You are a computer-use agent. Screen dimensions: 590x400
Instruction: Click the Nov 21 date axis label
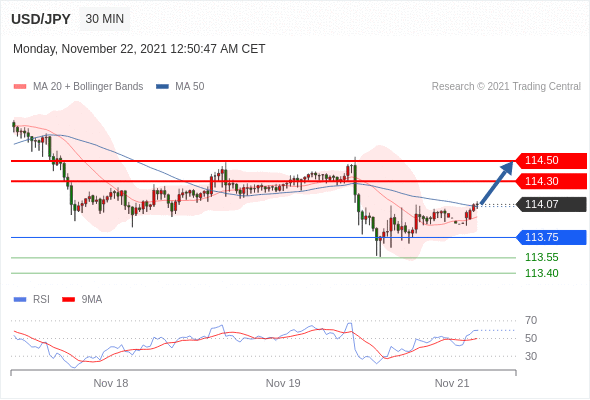(x=452, y=383)
